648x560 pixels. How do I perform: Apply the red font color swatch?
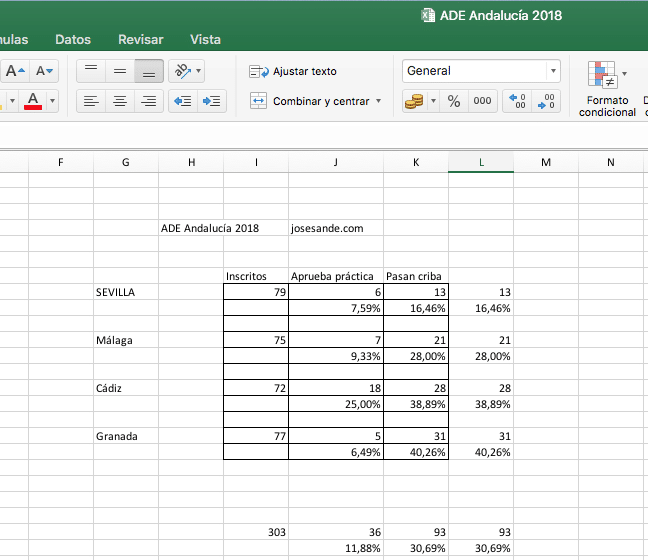[33, 101]
